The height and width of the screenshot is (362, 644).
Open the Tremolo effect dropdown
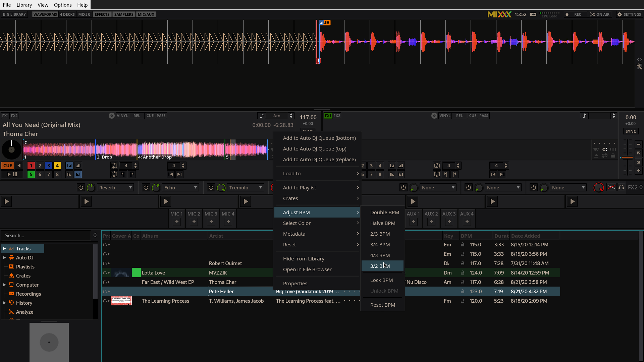point(246,188)
